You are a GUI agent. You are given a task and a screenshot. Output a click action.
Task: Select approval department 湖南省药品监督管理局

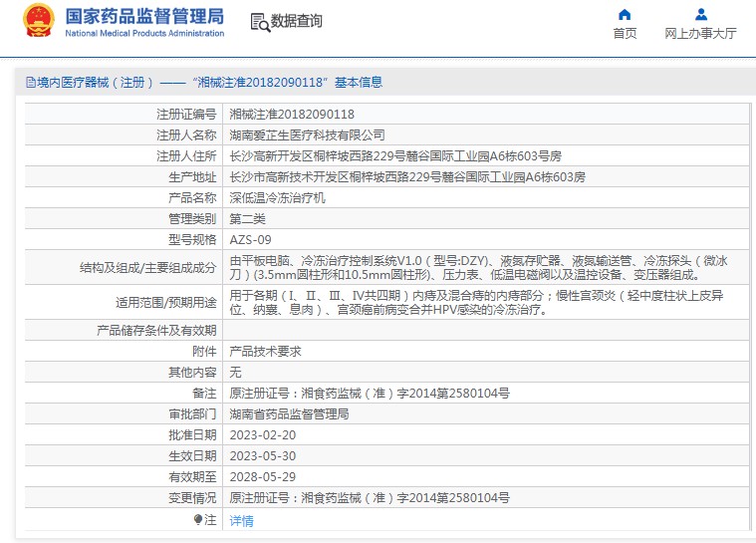(289, 414)
